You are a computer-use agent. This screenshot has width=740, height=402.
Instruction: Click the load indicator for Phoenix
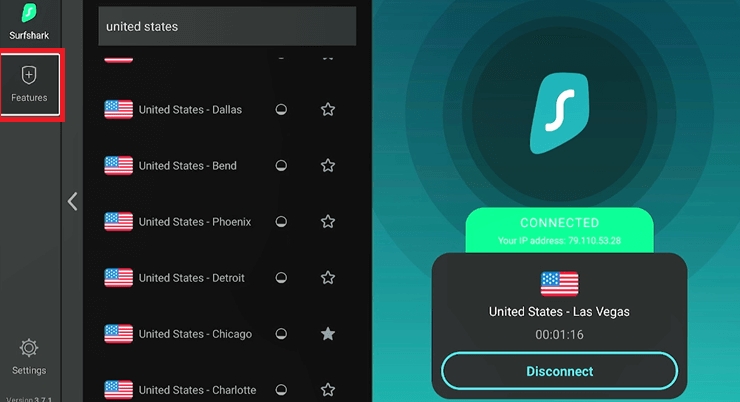coord(281,222)
